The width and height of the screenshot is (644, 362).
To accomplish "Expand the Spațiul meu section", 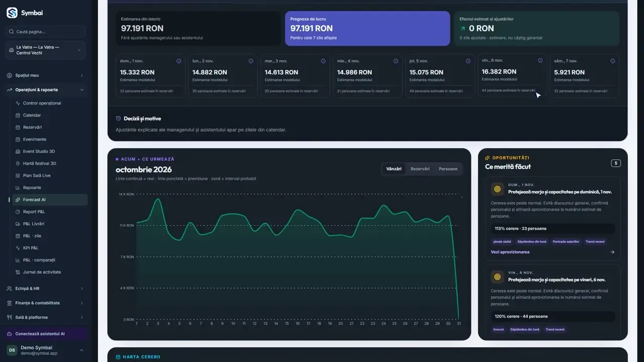I will (x=45, y=75).
